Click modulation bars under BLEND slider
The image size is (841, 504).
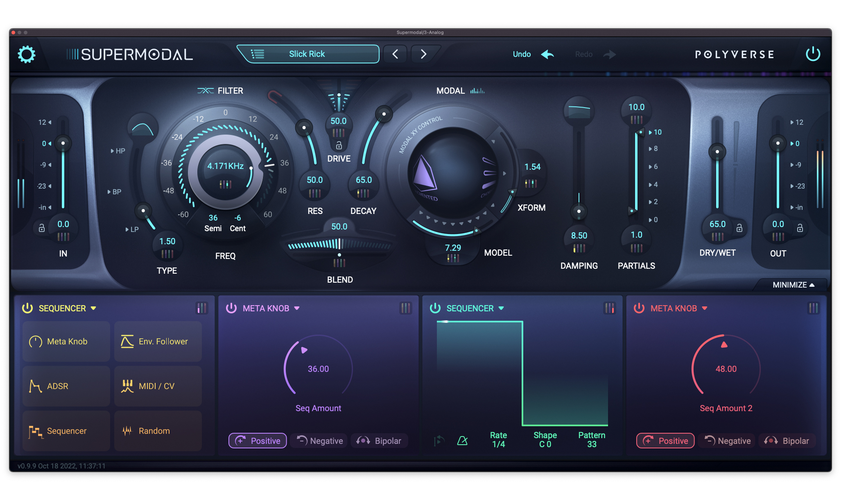click(x=339, y=263)
